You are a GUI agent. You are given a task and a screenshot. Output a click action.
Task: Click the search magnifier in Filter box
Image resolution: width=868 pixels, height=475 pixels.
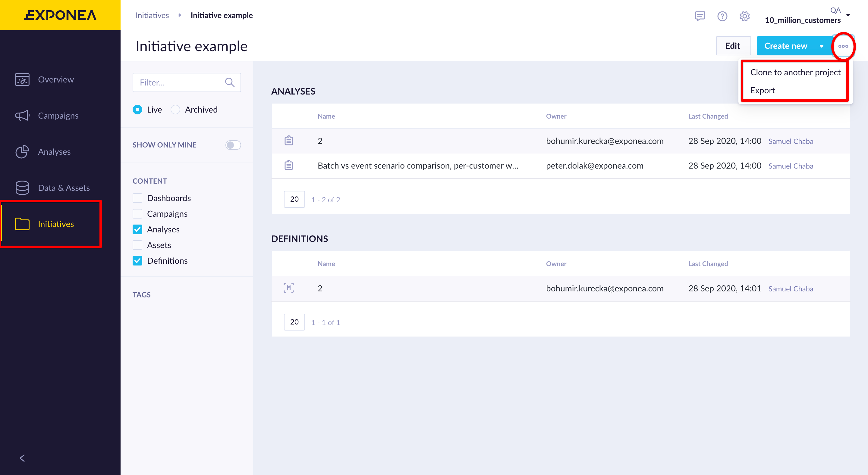(230, 82)
